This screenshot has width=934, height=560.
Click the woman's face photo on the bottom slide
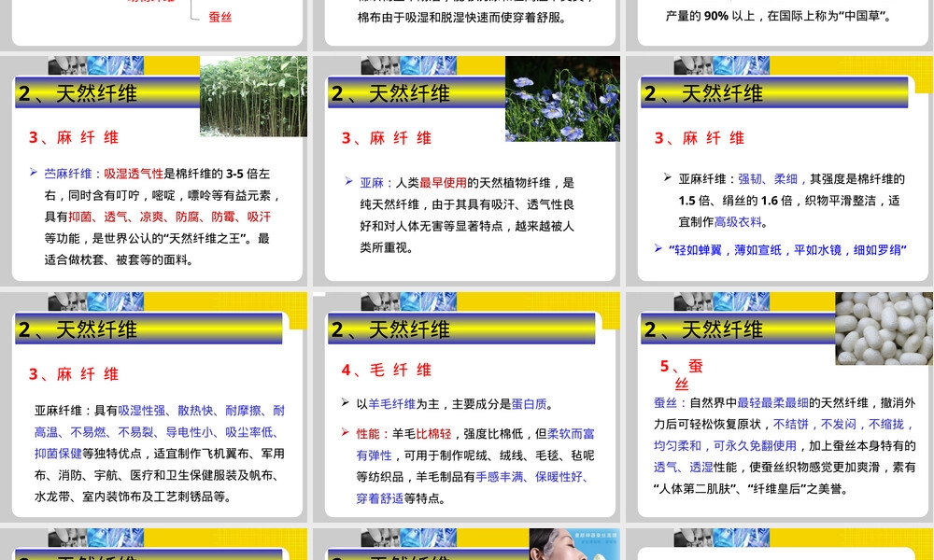(574, 544)
